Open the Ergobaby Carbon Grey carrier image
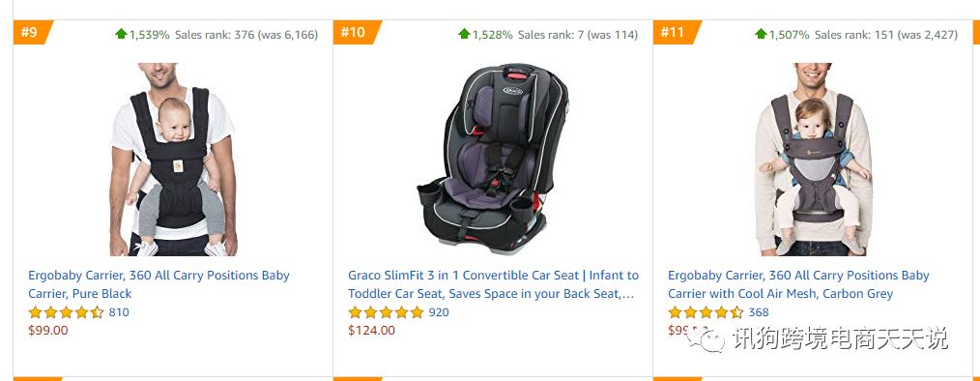This screenshot has height=381, width=980. [813, 159]
